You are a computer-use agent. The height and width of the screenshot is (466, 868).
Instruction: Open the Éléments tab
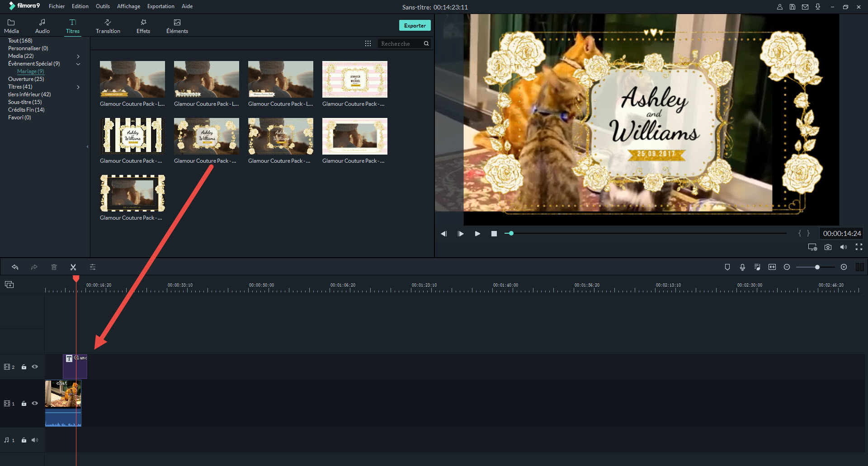(x=177, y=26)
